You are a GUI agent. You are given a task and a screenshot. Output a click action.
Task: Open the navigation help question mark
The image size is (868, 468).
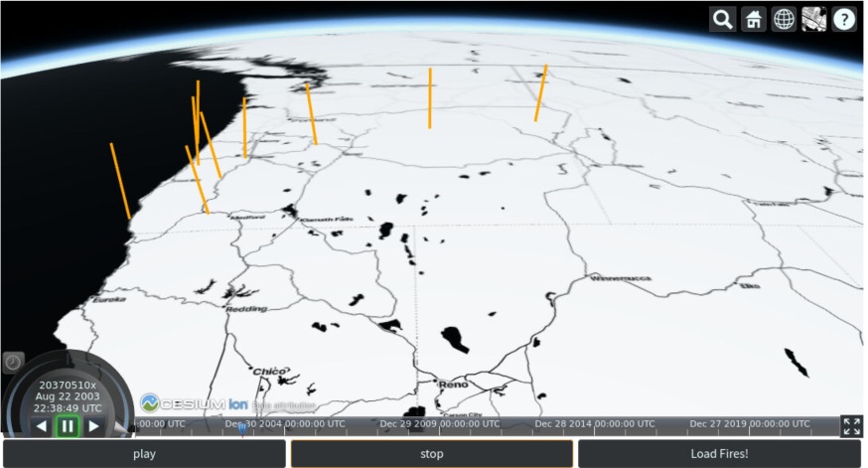click(x=844, y=19)
